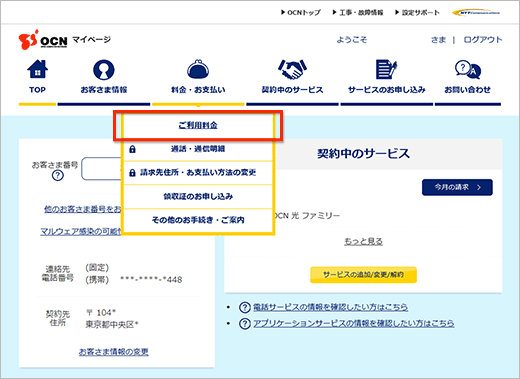Open the 料金・お支払い purse icon
The image size is (520, 379).
198,69
